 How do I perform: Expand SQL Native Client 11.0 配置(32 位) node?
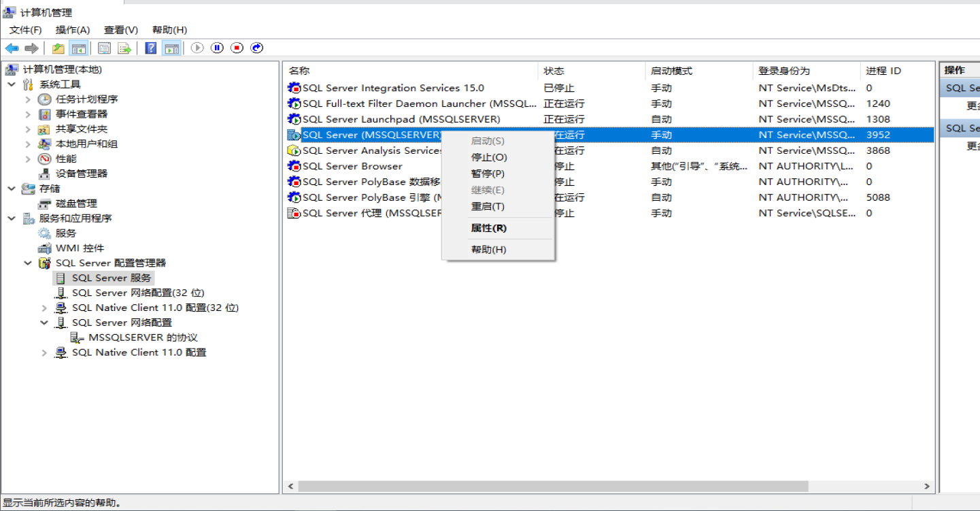tap(44, 308)
